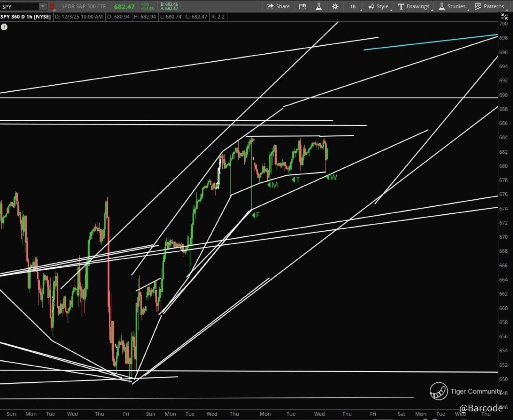Click the T marker on the chart
This screenshot has height=420, width=513.
coord(296,180)
